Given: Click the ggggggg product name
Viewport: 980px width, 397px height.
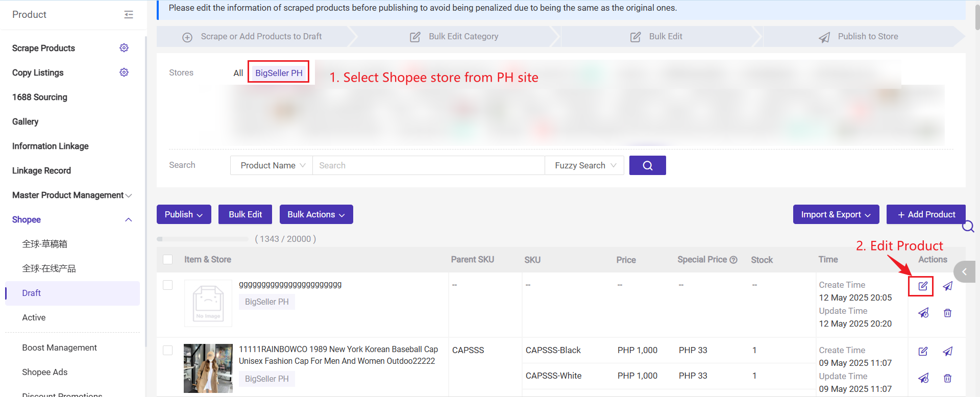Looking at the screenshot, I should point(290,285).
